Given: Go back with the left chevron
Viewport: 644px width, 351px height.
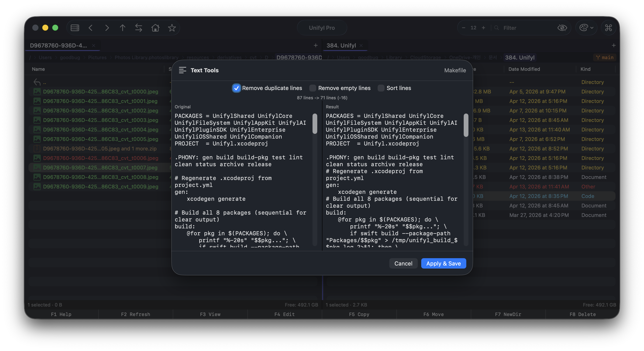Looking at the screenshot, I should (91, 28).
